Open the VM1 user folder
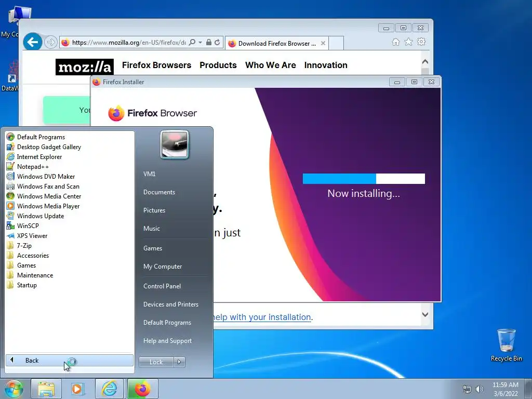Image resolution: width=532 pixels, height=399 pixels. pos(149,174)
